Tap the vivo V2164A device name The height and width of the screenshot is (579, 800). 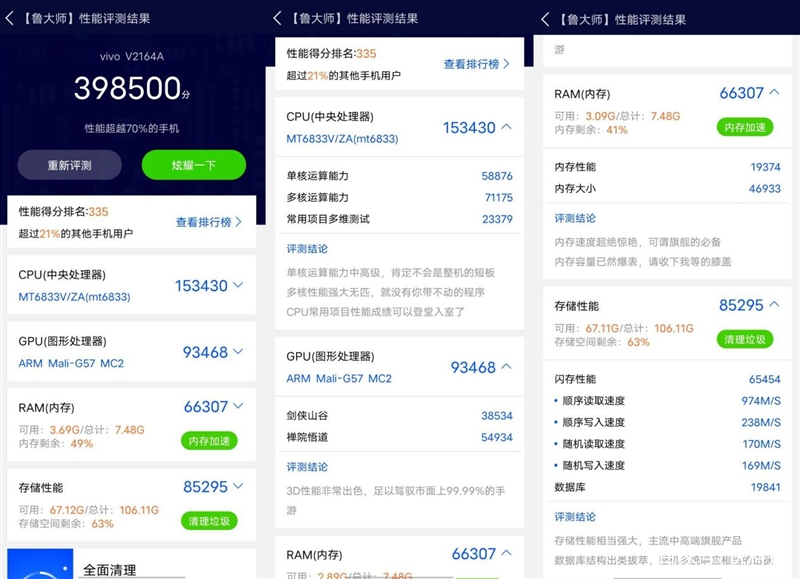click(x=132, y=57)
